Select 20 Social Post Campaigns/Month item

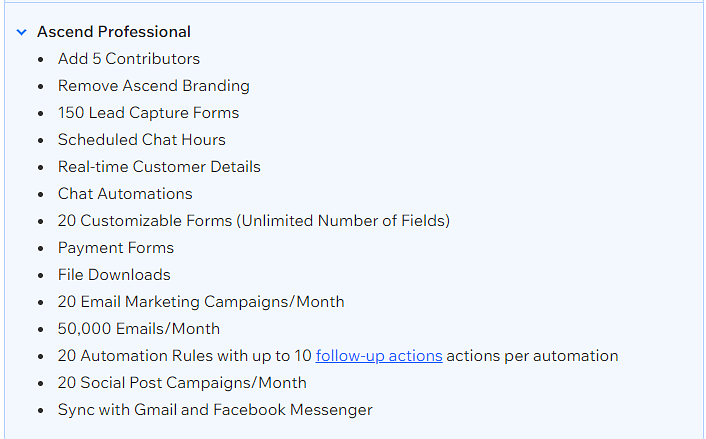click(x=182, y=383)
